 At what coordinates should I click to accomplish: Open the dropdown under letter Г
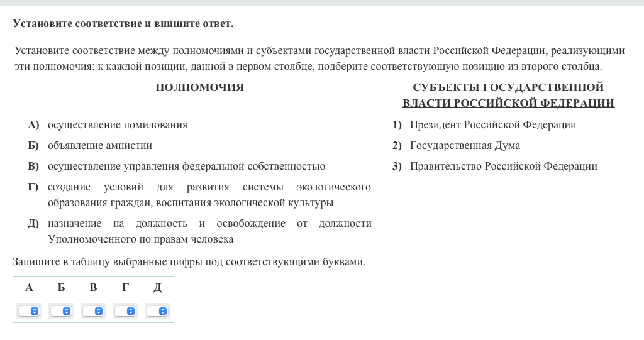point(125,311)
